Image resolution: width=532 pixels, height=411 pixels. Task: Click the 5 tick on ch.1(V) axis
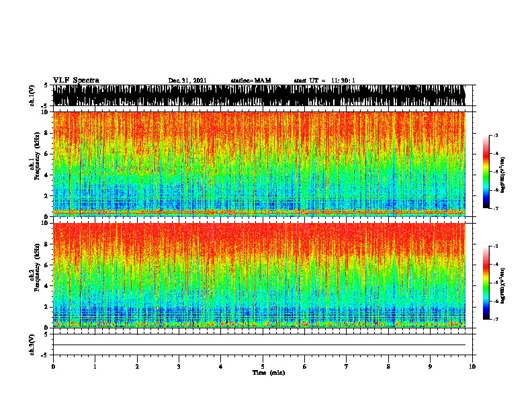(x=46, y=85)
